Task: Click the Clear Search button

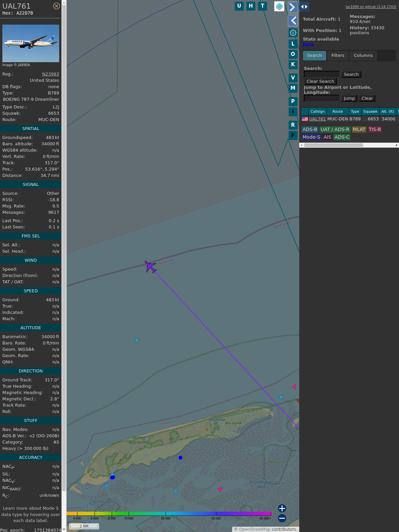Action: pos(320,81)
